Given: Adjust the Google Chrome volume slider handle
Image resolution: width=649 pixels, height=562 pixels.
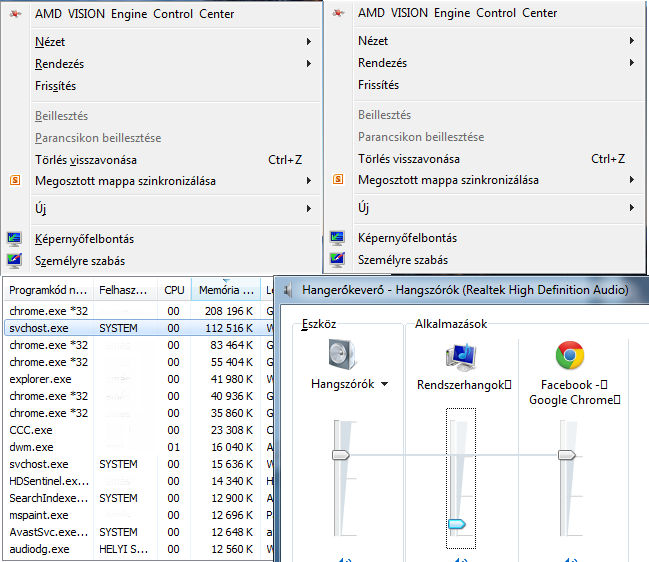Looking at the screenshot, I should click(567, 455).
